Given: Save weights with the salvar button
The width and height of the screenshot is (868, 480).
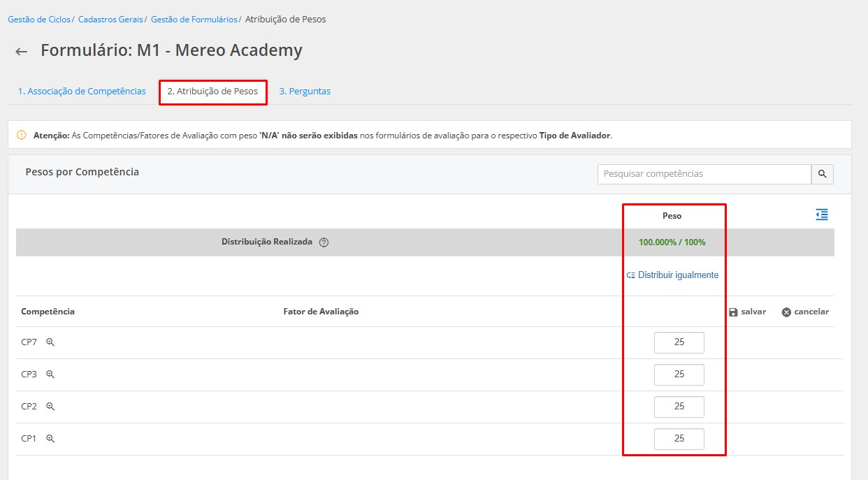Looking at the screenshot, I should (x=747, y=312).
